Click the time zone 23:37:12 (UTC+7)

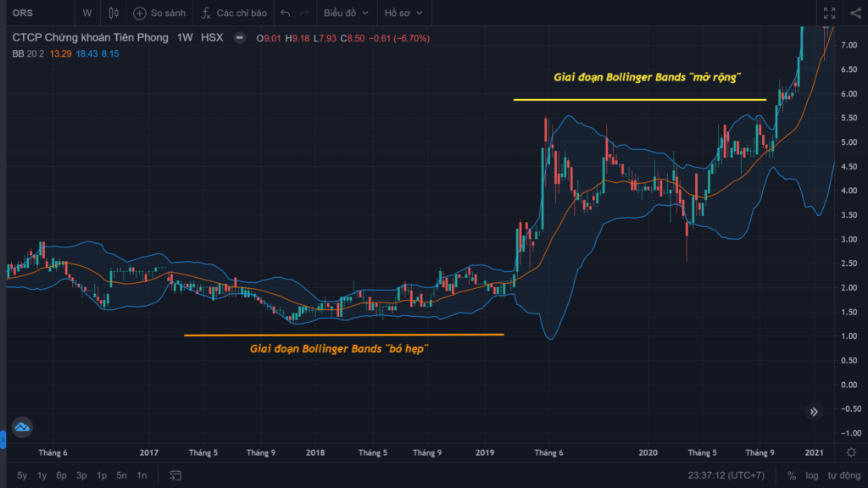[726, 475]
